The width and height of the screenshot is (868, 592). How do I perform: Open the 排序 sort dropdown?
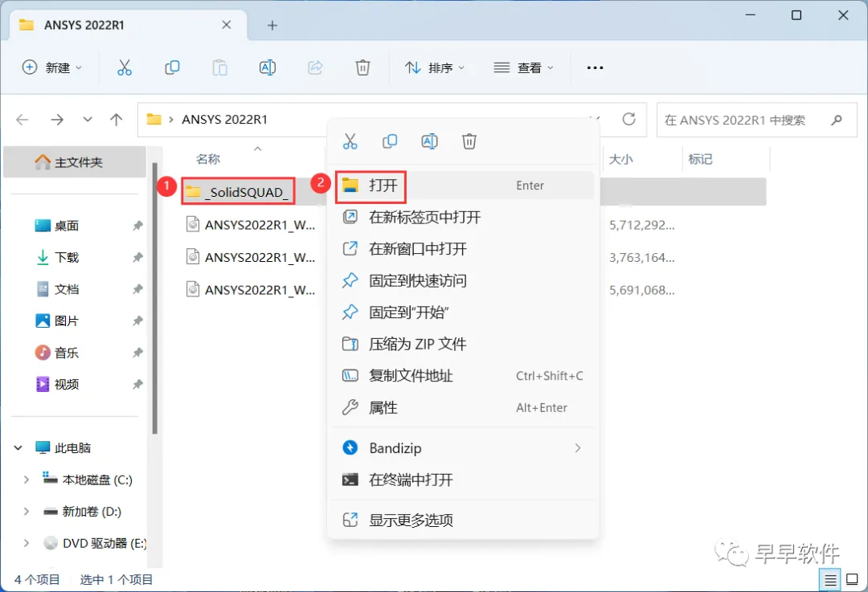coord(435,67)
